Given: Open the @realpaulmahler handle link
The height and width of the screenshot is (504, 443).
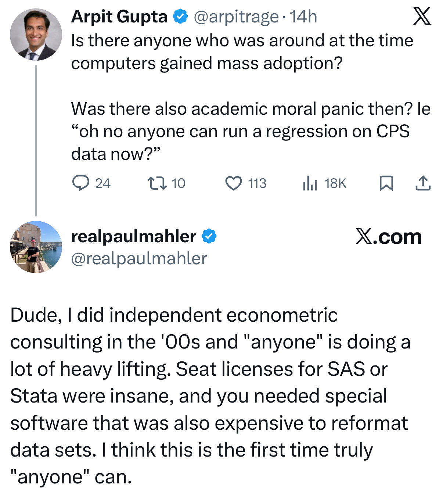Looking at the screenshot, I should [139, 258].
